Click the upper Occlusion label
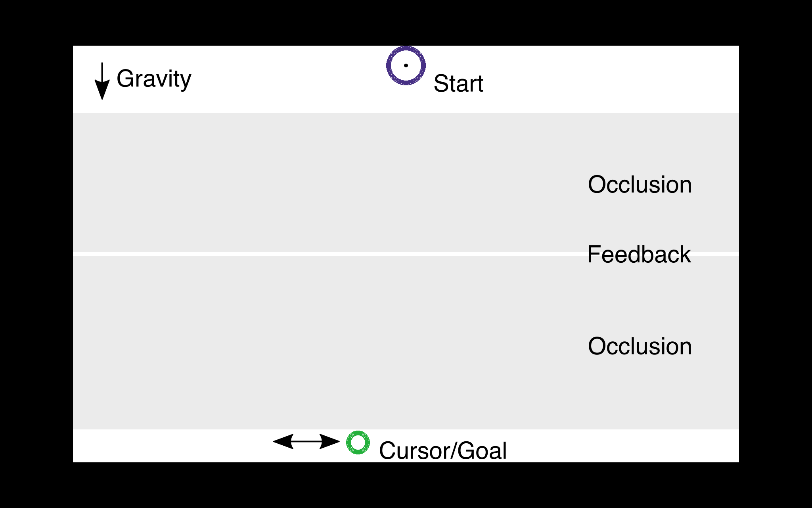 point(640,185)
